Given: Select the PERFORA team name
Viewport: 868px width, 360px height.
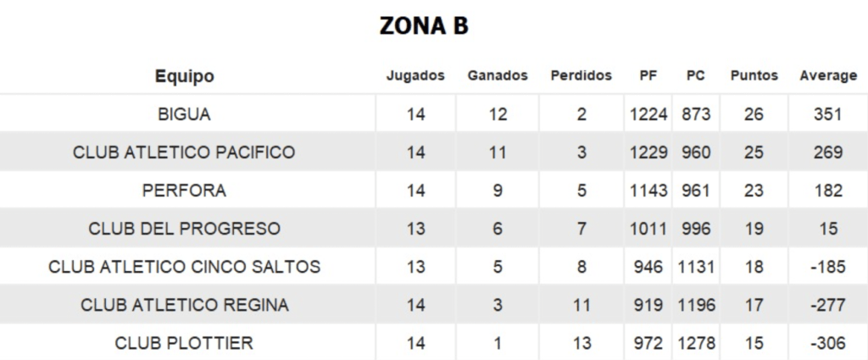Looking at the screenshot, I should tap(184, 191).
